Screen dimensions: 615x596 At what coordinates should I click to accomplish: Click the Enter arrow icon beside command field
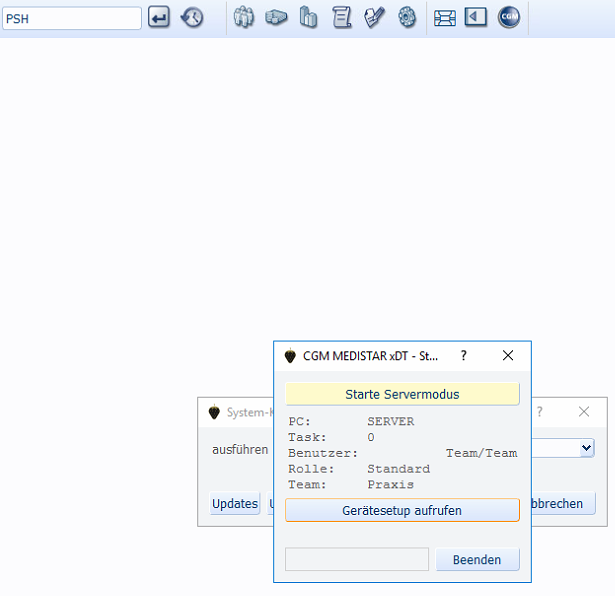tap(159, 18)
